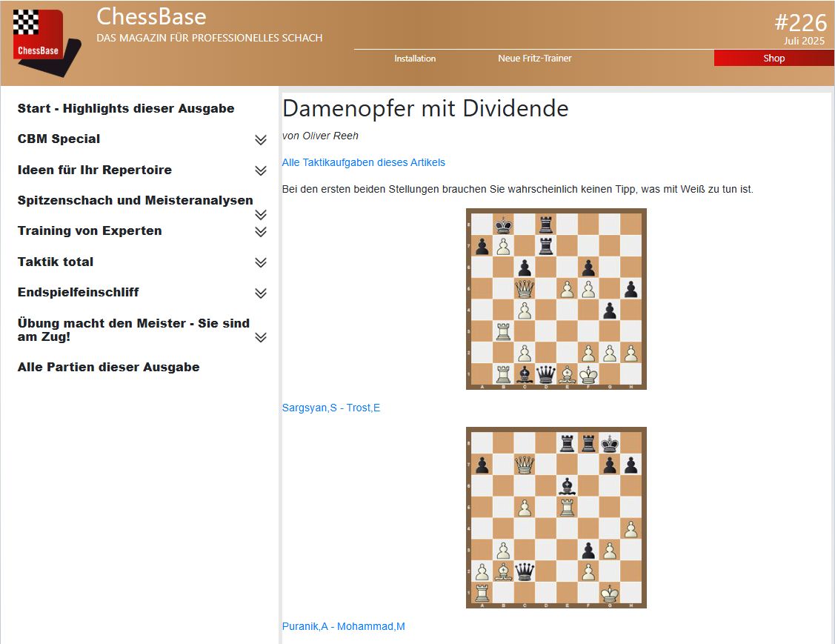Screen dimensions: 835x644
Task: Click white queen on first board
Action: [525, 288]
